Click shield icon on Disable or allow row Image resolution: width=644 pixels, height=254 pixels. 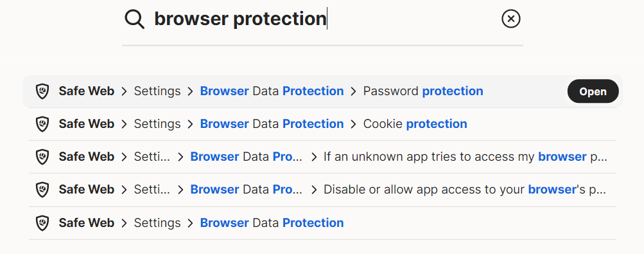coord(42,190)
